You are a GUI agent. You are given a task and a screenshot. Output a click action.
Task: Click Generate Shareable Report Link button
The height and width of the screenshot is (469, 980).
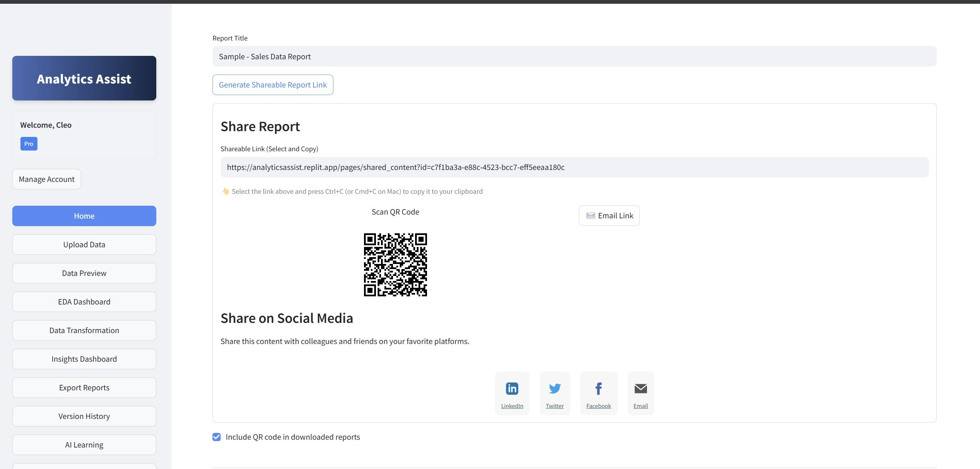(x=272, y=85)
